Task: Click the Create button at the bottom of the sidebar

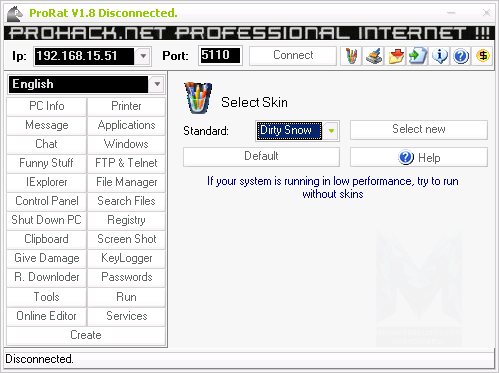Action: pyautogui.click(x=86, y=335)
